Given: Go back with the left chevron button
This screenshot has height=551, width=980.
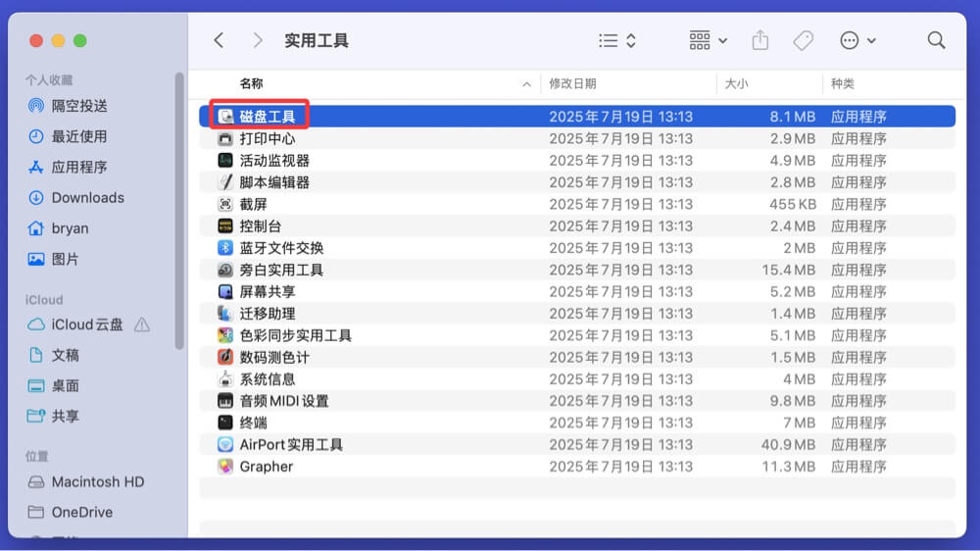Looking at the screenshot, I should [x=219, y=40].
